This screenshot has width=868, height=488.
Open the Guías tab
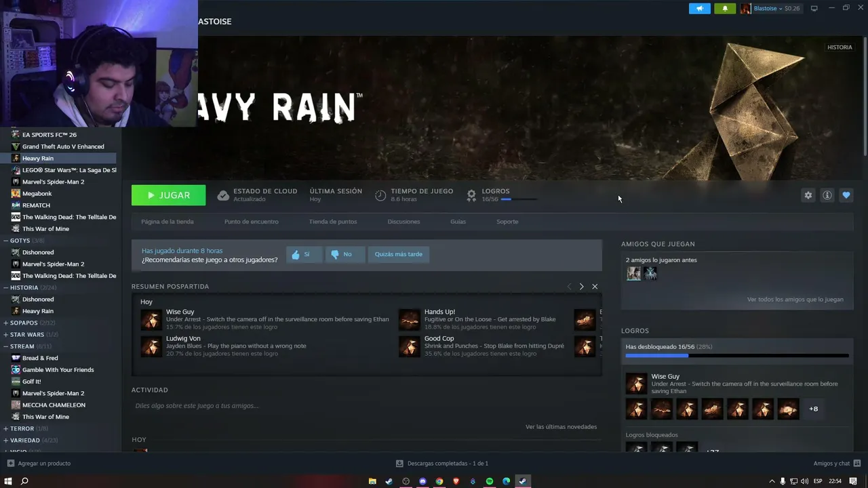458,222
